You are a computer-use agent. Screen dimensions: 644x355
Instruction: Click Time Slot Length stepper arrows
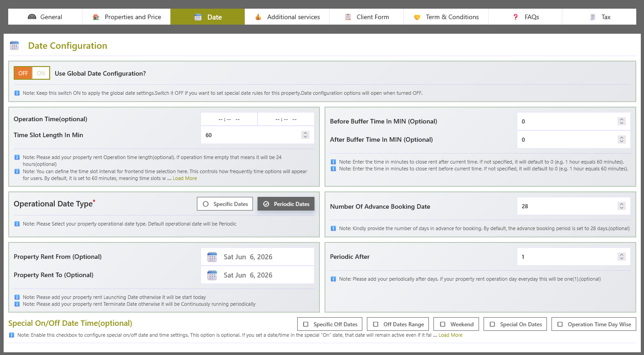305,135
